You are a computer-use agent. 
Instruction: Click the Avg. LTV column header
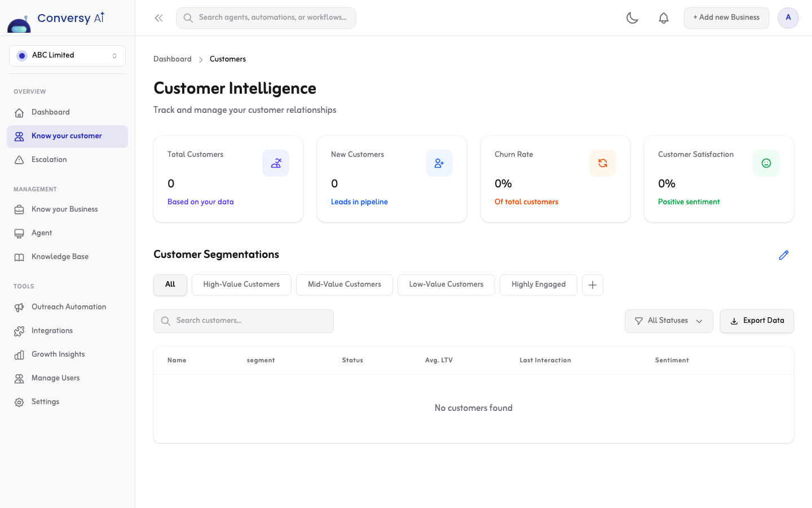point(439,360)
